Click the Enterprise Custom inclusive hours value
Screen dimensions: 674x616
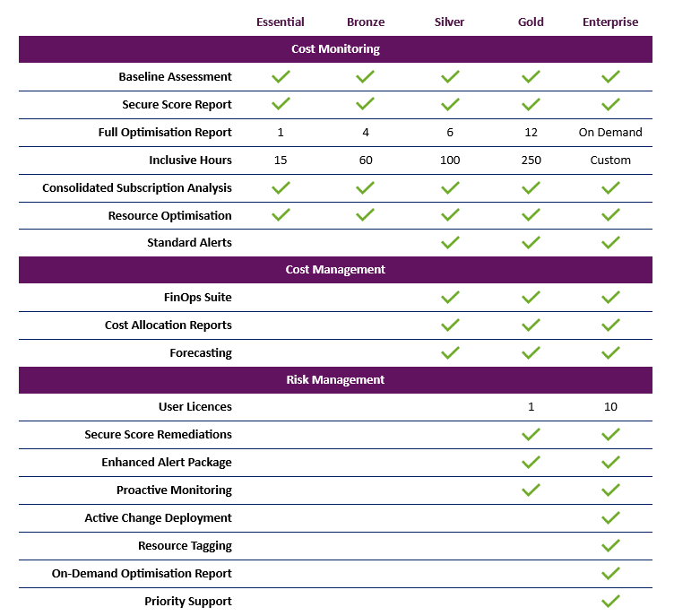[x=610, y=161]
